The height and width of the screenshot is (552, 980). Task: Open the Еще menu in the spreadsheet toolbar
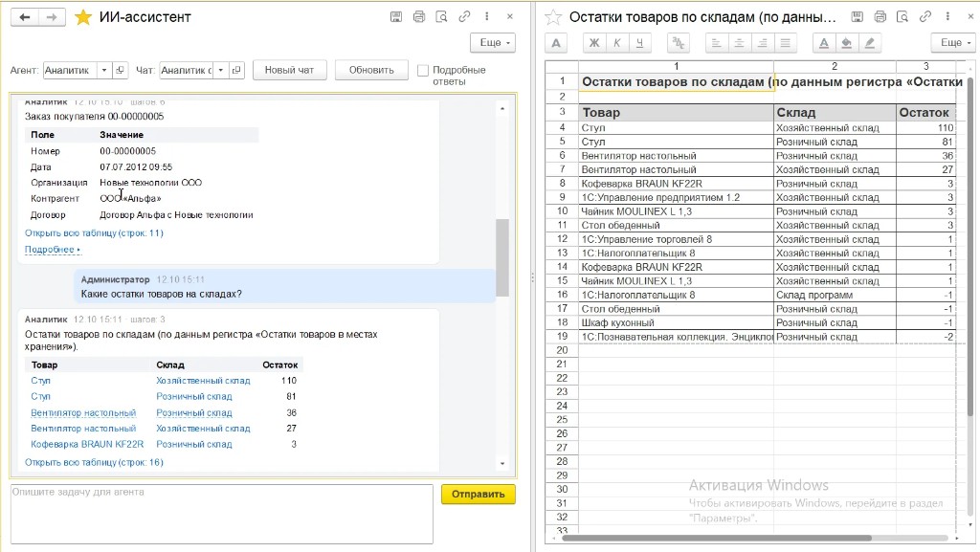tap(954, 42)
